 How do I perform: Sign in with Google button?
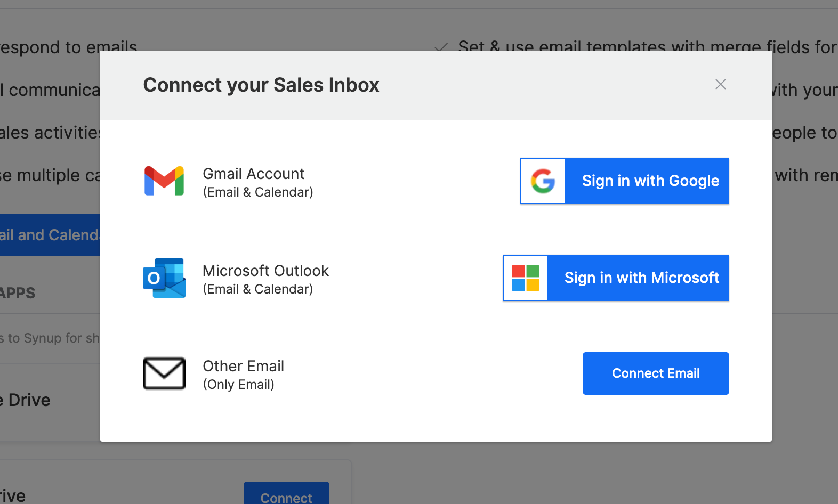click(625, 181)
